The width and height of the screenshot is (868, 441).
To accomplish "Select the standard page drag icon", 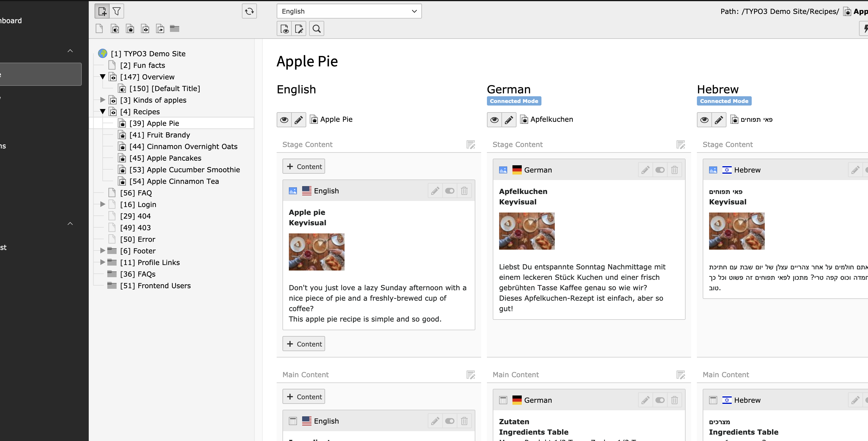I will click(99, 29).
